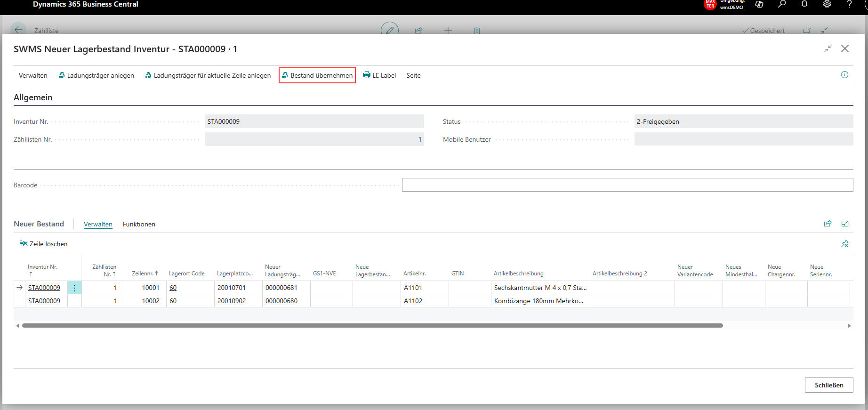Open row options menu for line 10001
The width and height of the screenshot is (868, 410).
(74, 288)
